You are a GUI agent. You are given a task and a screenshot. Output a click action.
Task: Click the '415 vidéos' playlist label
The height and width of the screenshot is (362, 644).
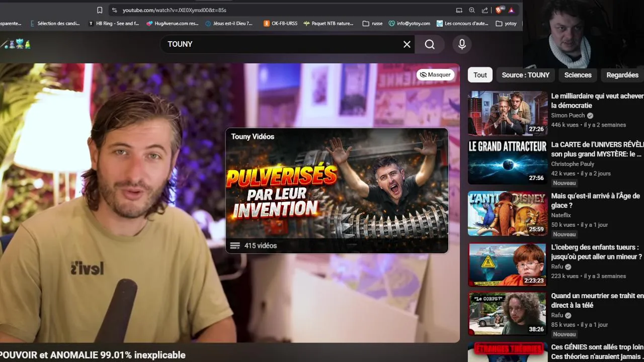[x=261, y=246]
